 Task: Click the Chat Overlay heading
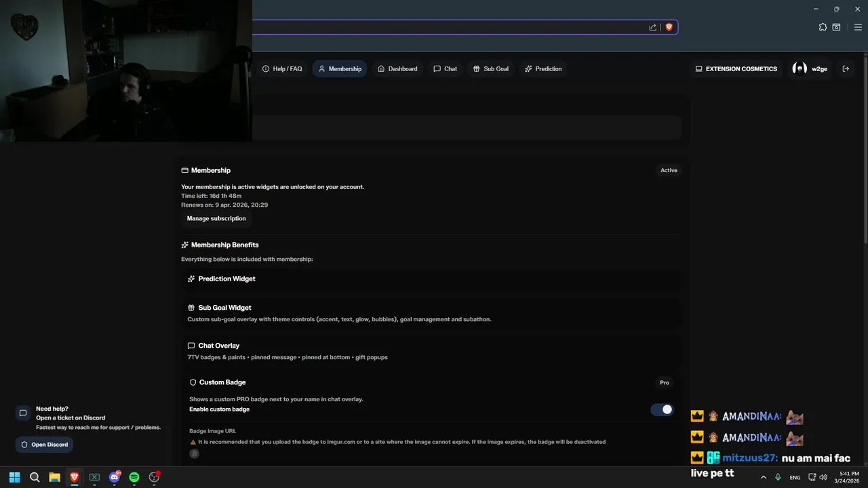(x=218, y=346)
